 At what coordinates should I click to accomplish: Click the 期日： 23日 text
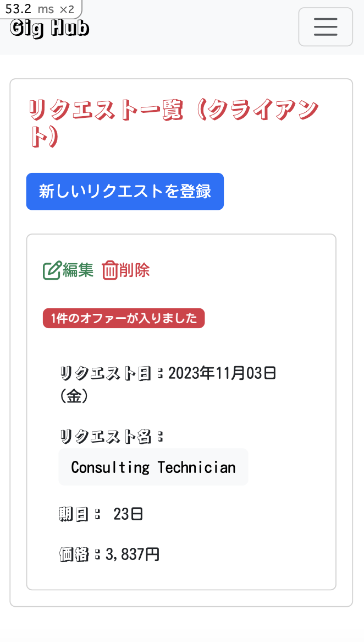point(100,514)
